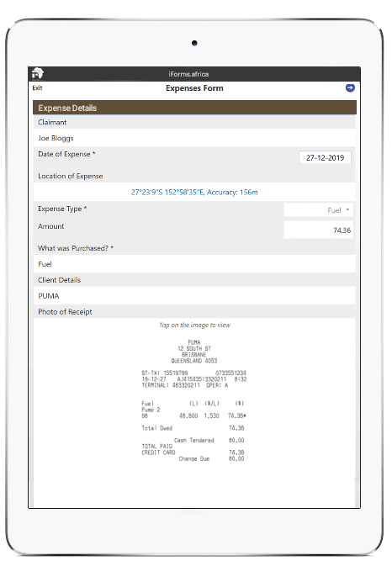Tap the Photo of Receipt label
The image size is (392, 566).
[x=65, y=311]
